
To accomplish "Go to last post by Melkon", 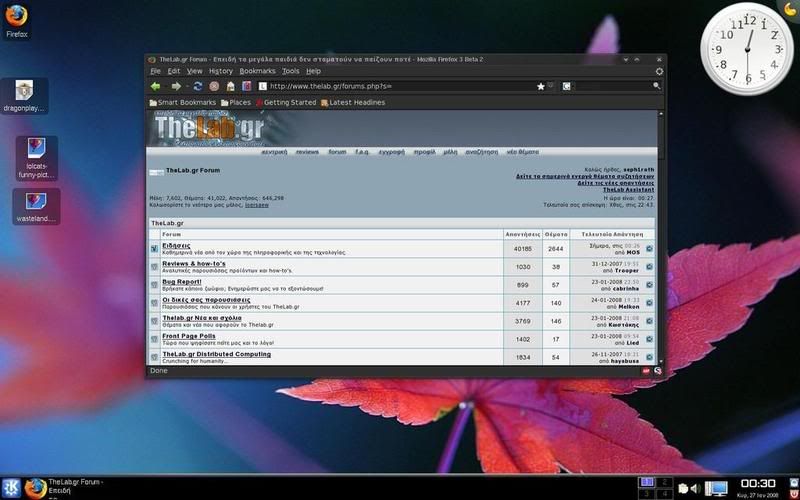I will pyautogui.click(x=649, y=303).
